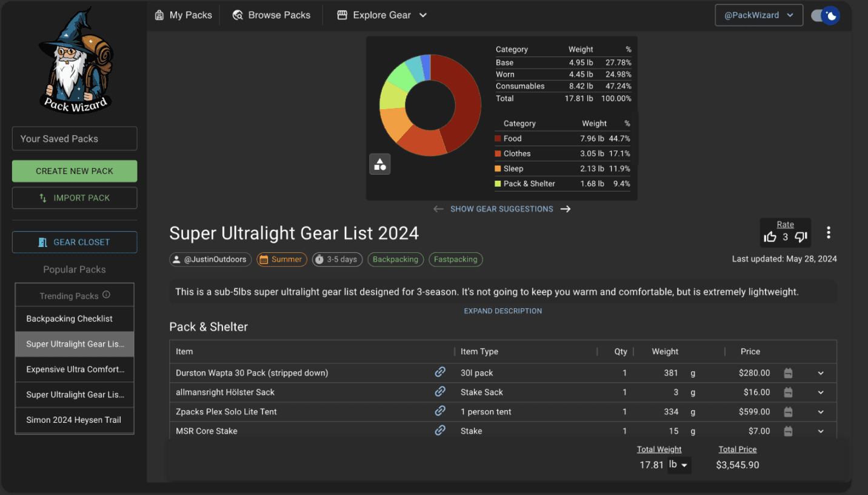Click the Pack & Shelter color swatch
The width and height of the screenshot is (868, 495).
pyautogui.click(x=498, y=184)
